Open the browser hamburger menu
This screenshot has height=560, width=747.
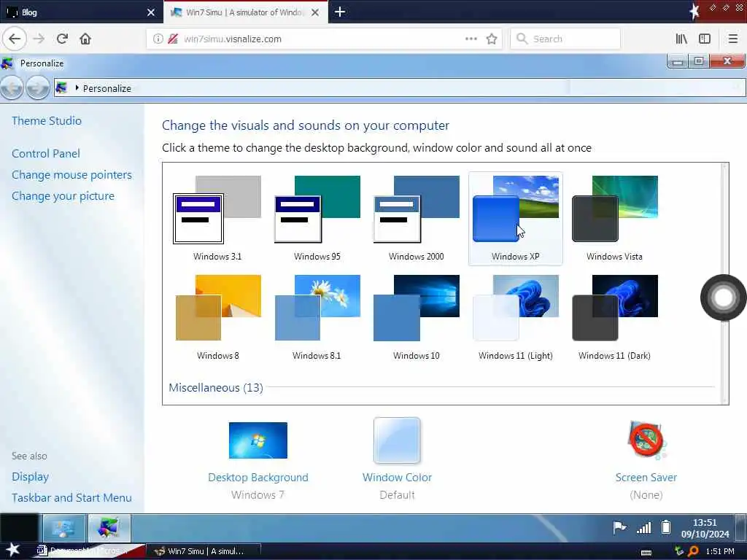(733, 39)
